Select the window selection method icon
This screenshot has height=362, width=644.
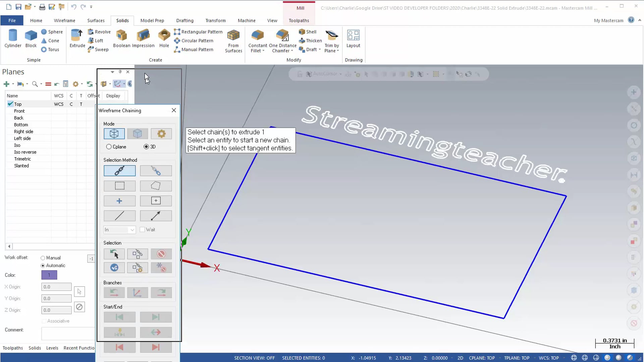pyautogui.click(x=119, y=186)
